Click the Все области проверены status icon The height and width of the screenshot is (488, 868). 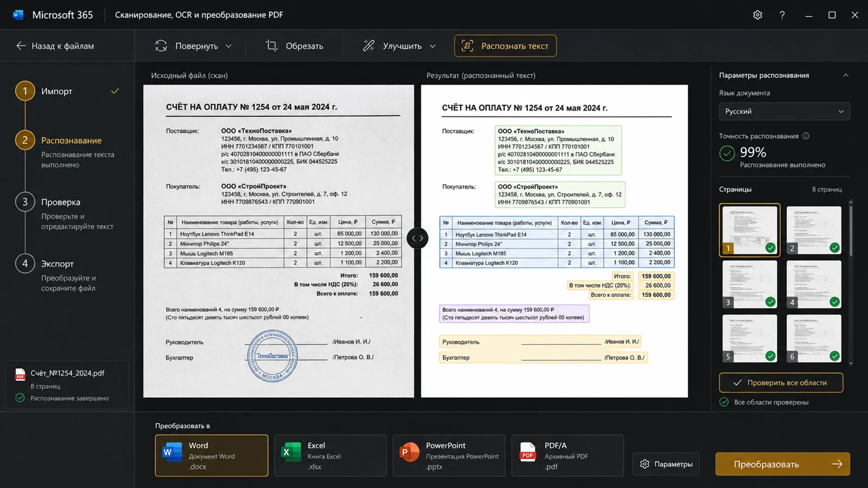click(724, 402)
